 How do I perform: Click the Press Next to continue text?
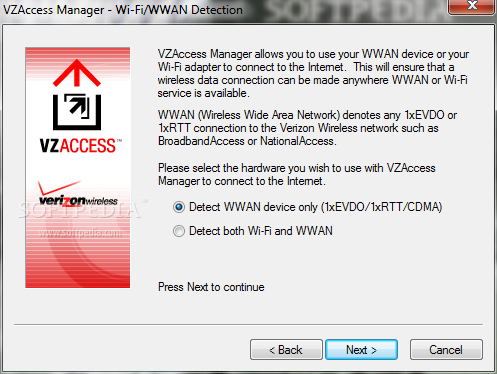click(x=211, y=287)
